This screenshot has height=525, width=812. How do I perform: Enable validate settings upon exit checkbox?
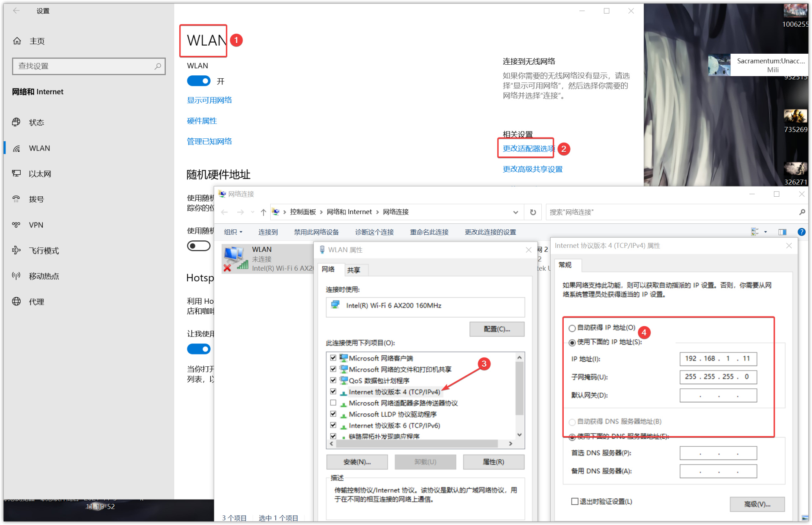[x=575, y=501]
